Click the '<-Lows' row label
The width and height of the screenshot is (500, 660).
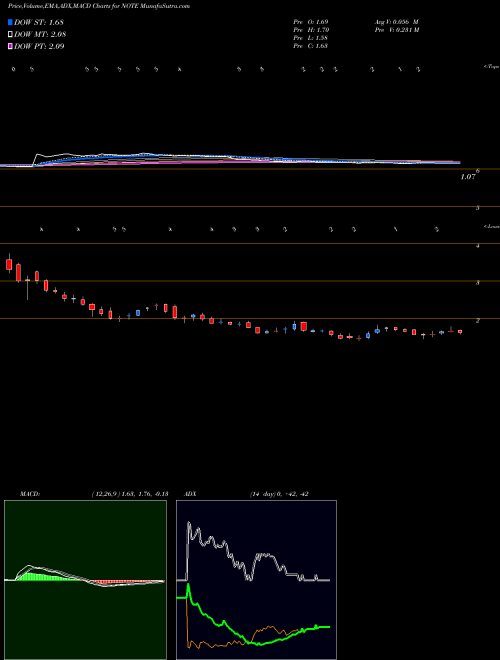coord(492,226)
